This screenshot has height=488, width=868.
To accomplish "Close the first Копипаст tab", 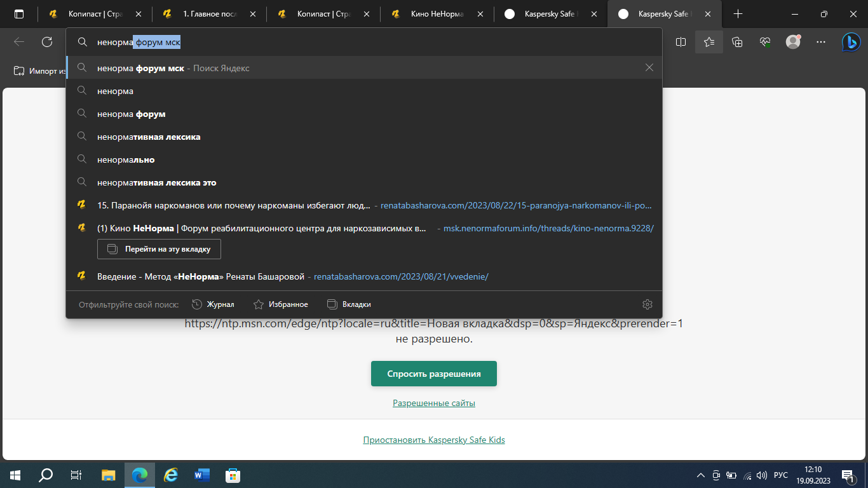I will coord(139,14).
